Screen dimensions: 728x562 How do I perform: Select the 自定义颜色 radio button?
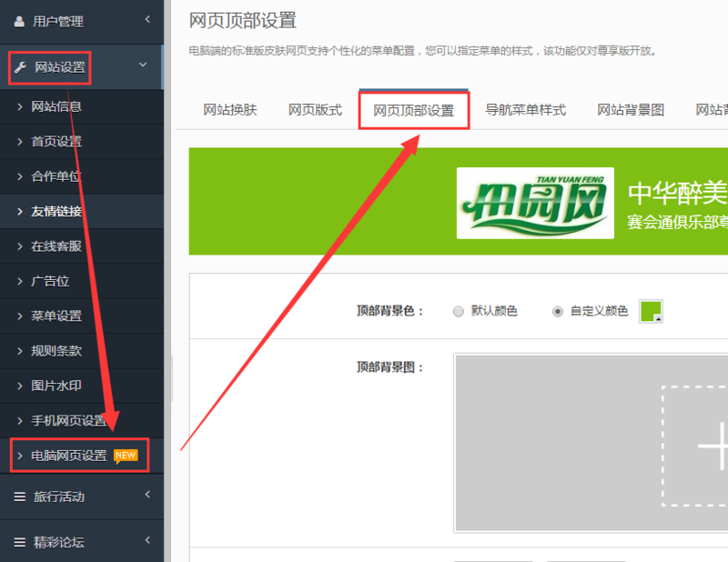(558, 311)
